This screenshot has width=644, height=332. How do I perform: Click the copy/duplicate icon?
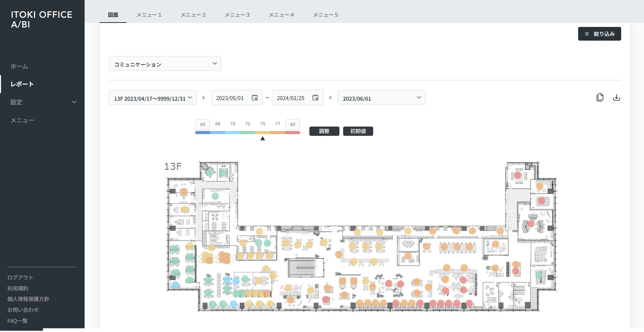[600, 97]
